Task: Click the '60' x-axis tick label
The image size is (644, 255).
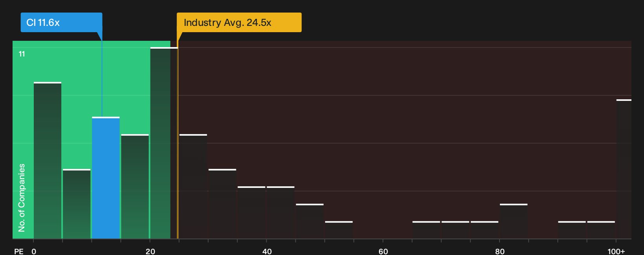Action: (x=383, y=251)
